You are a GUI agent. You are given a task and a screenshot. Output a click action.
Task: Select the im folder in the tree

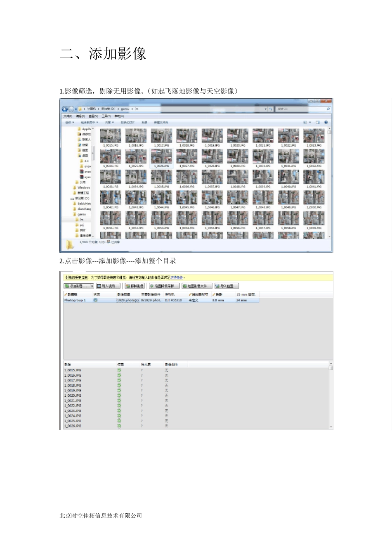(80, 220)
